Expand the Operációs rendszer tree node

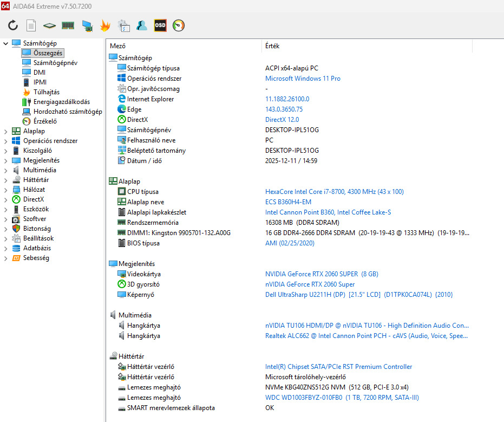click(x=5, y=141)
